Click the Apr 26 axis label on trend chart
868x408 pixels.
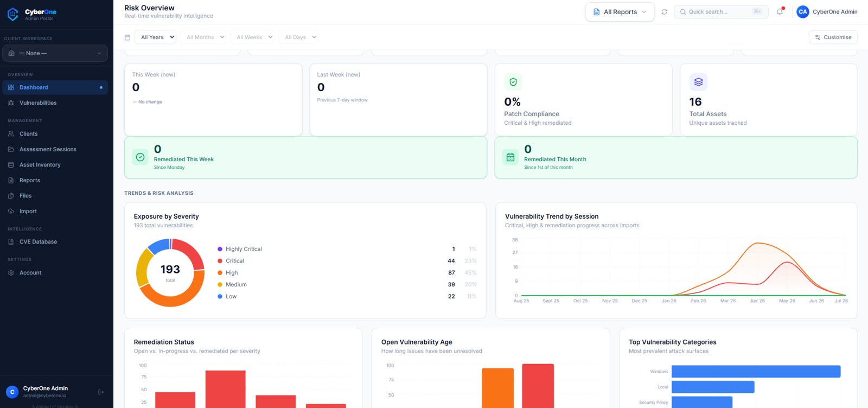[757, 301]
